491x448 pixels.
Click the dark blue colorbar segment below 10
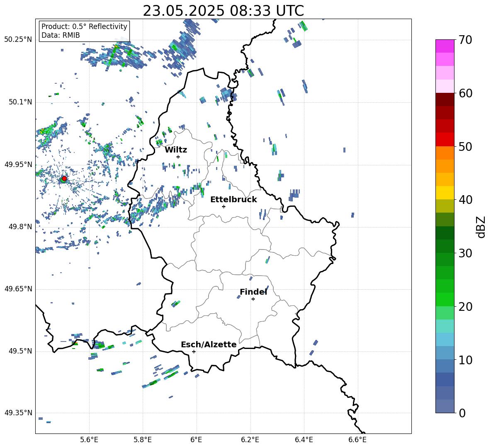pyautogui.click(x=445, y=380)
